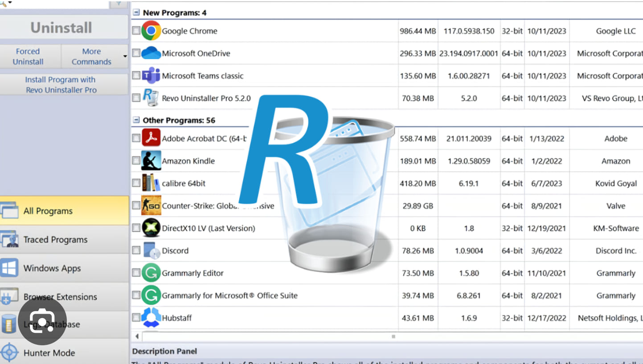Activate Hunter Mode
643x364 pixels.
click(x=64, y=353)
